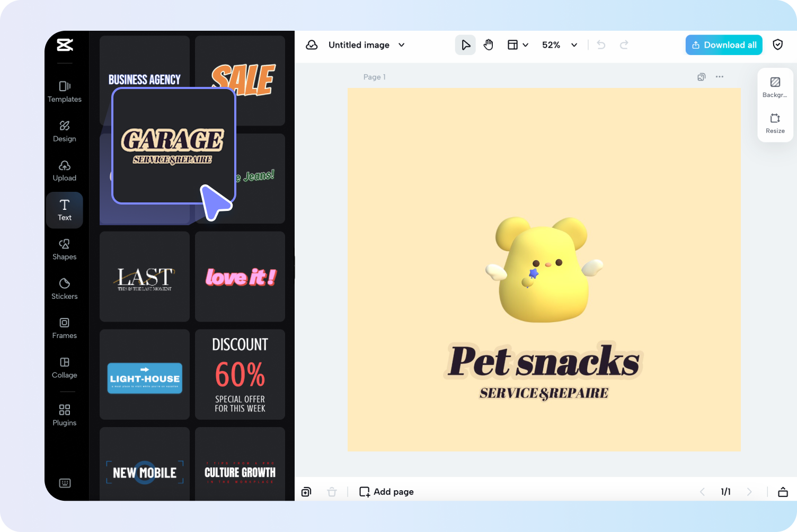Screen dimensions: 797x532
Task: Choose the CULTURE GROWTH text template
Action: click(x=240, y=464)
